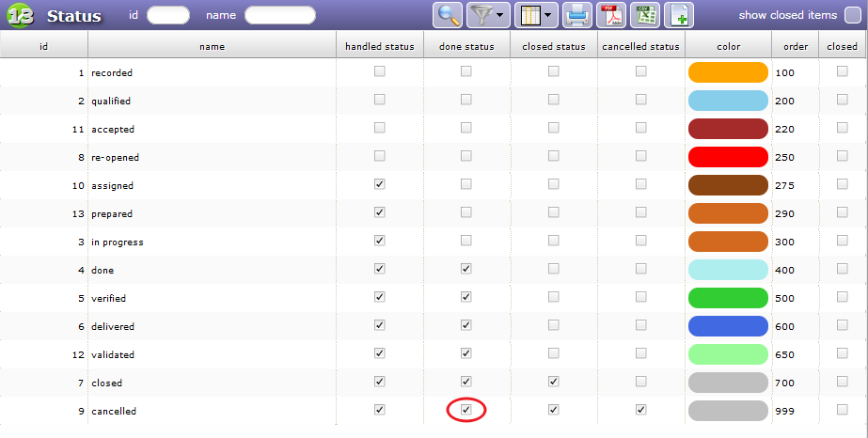Screen dimensions: 868x438
Task: Select the 'qualified' status name
Action: 111,102
